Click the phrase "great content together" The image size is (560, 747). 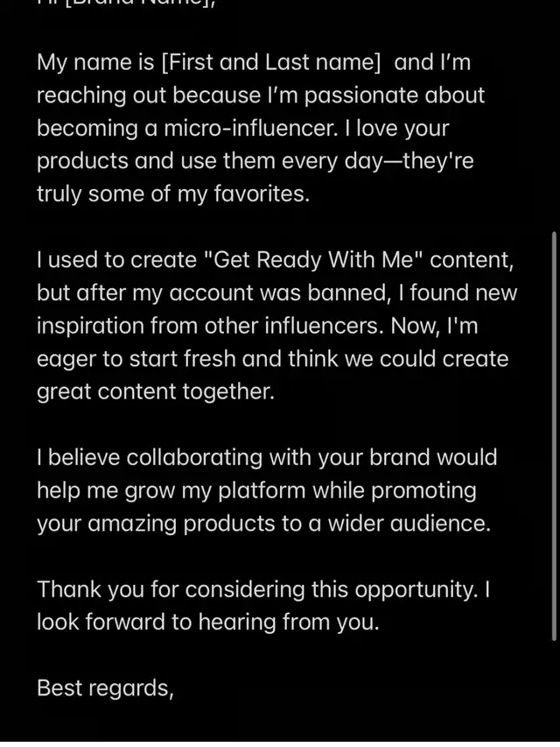tap(156, 391)
